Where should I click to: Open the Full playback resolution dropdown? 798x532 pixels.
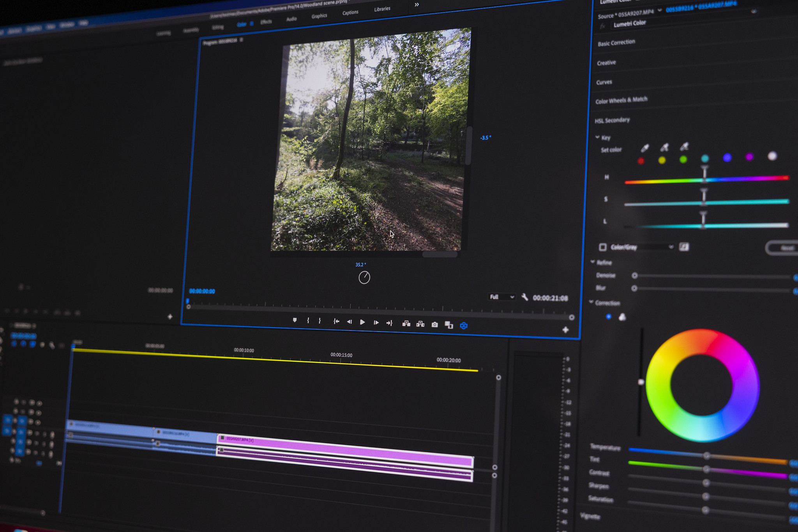(501, 297)
